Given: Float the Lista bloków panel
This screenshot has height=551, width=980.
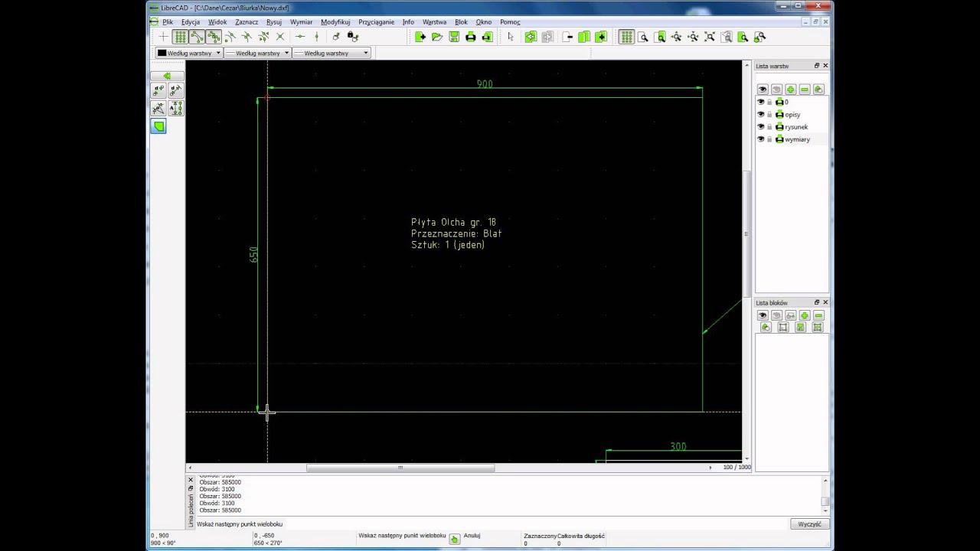Looking at the screenshot, I should pyautogui.click(x=816, y=302).
